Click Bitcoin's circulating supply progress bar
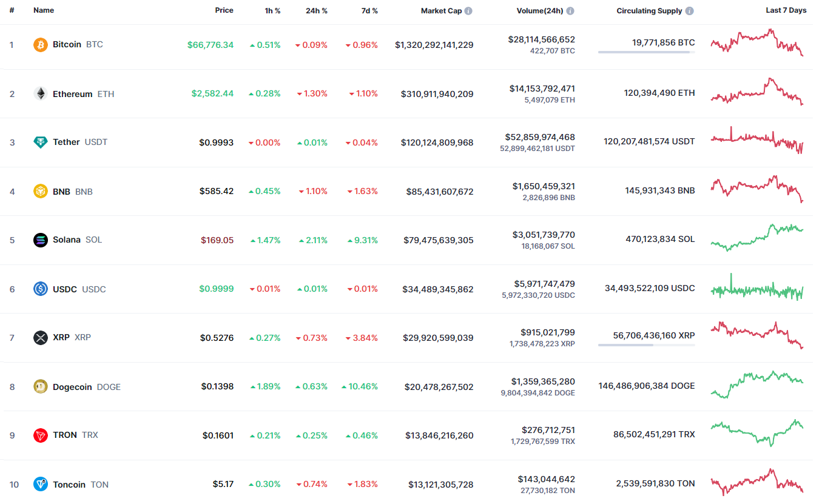The width and height of the screenshot is (822, 504). [646, 52]
